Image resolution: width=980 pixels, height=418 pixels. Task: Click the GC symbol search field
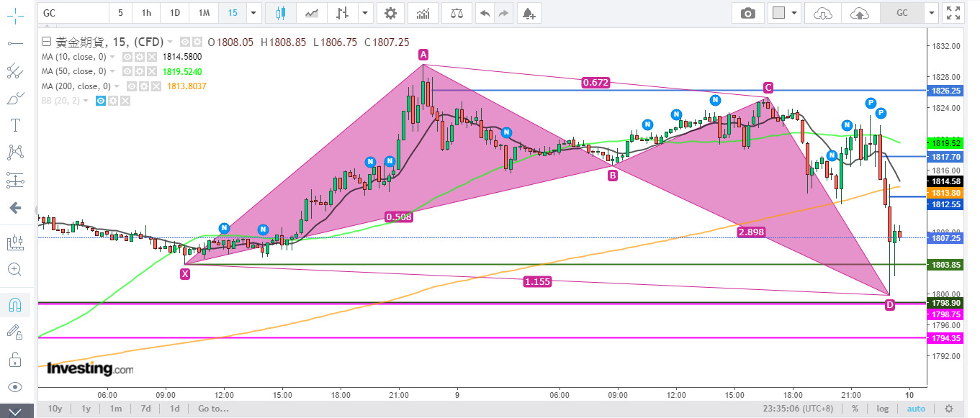click(x=73, y=13)
